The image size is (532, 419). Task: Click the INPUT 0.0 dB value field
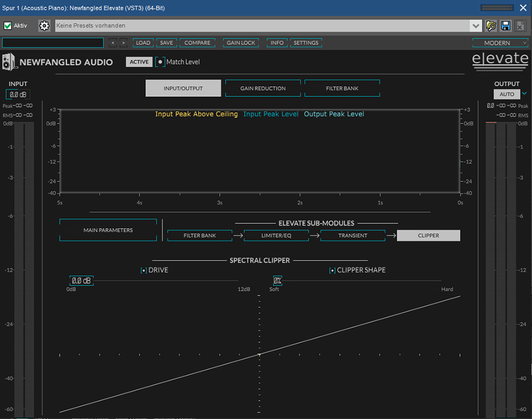(18, 95)
